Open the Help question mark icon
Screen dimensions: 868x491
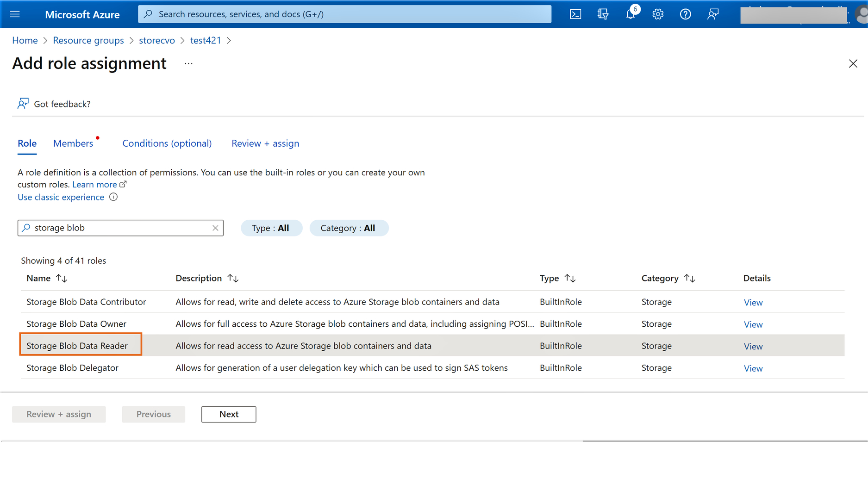pos(685,14)
